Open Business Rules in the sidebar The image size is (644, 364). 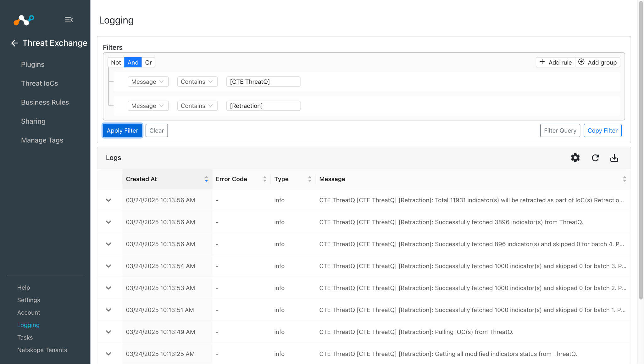pos(45,102)
